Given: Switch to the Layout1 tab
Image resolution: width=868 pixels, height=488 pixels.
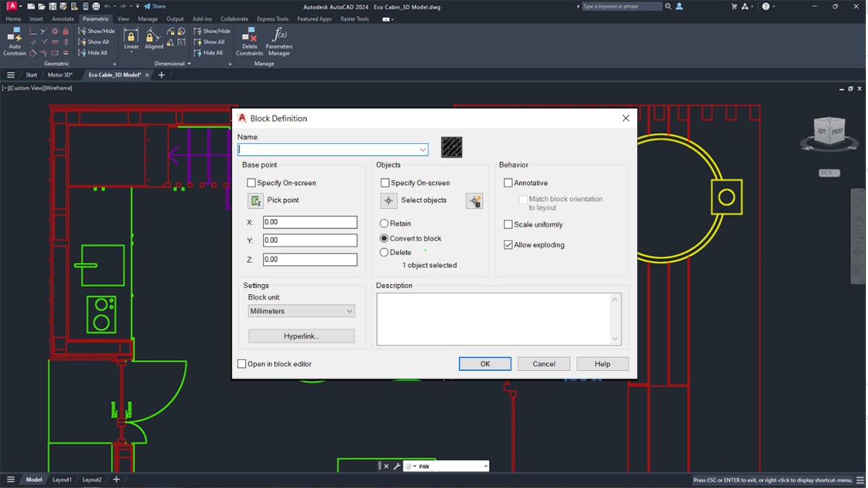Looking at the screenshot, I should click(62, 479).
